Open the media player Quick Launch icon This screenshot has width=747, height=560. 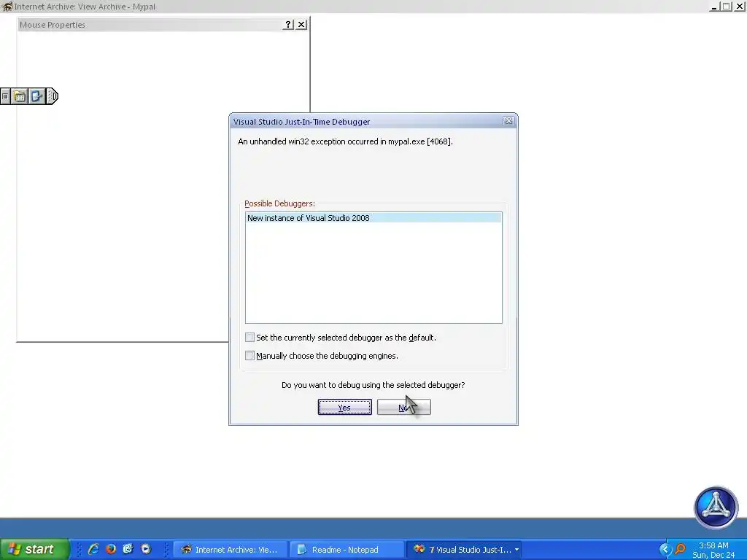point(146,549)
